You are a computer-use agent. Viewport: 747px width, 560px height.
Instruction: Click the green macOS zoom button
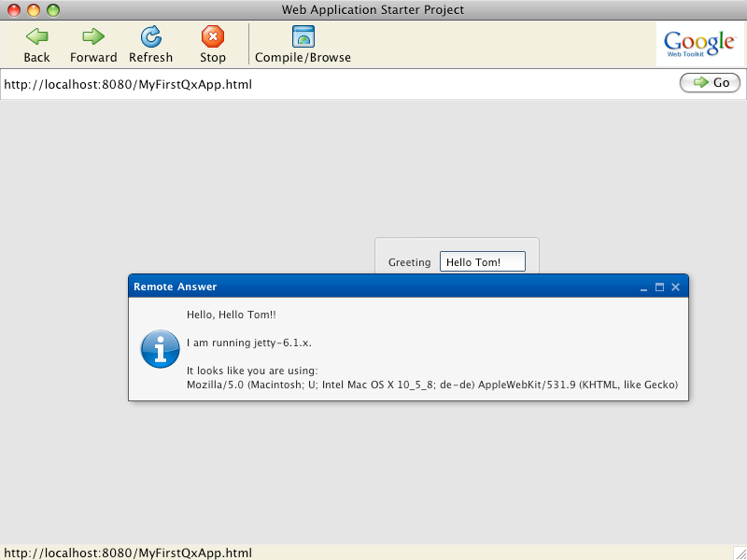pyautogui.click(x=53, y=10)
